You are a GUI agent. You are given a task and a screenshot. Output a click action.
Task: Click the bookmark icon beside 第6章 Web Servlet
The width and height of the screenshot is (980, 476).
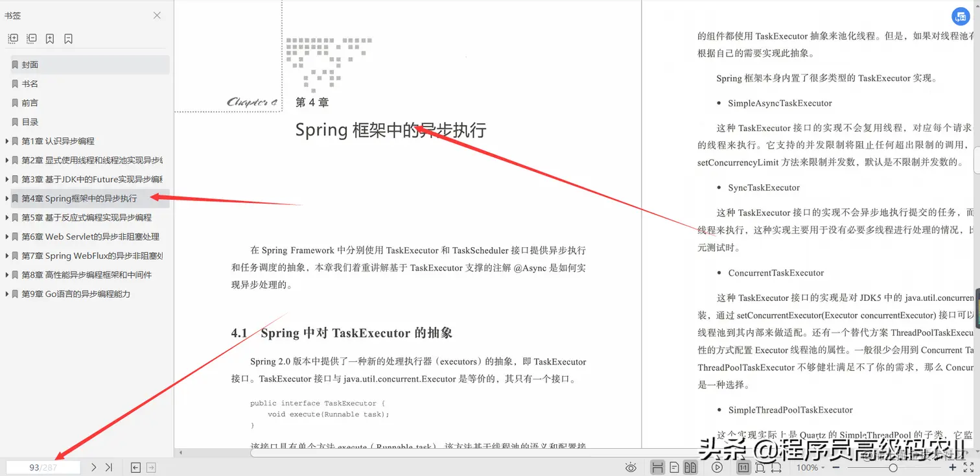tap(15, 237)
